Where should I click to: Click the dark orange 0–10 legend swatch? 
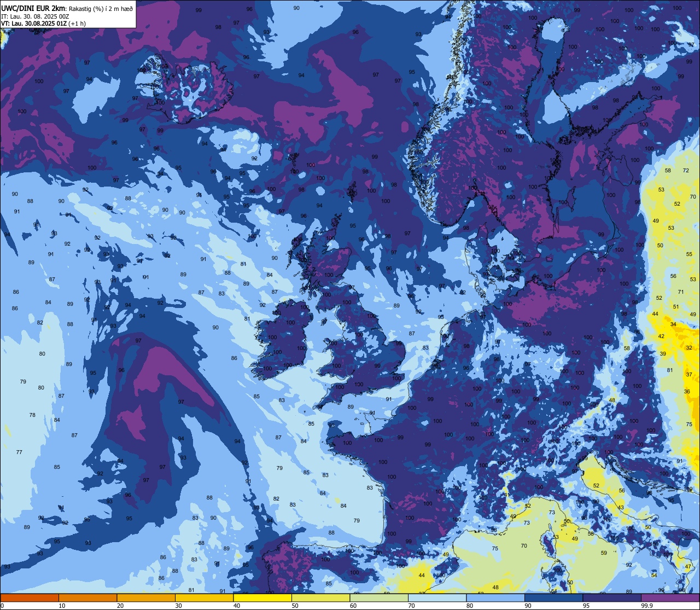click(x=30, y=598)
